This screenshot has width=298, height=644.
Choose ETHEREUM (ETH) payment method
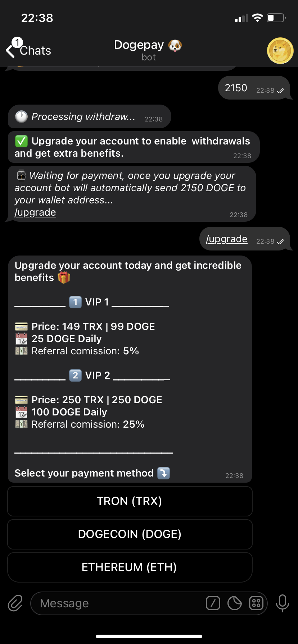click(130, 567)
